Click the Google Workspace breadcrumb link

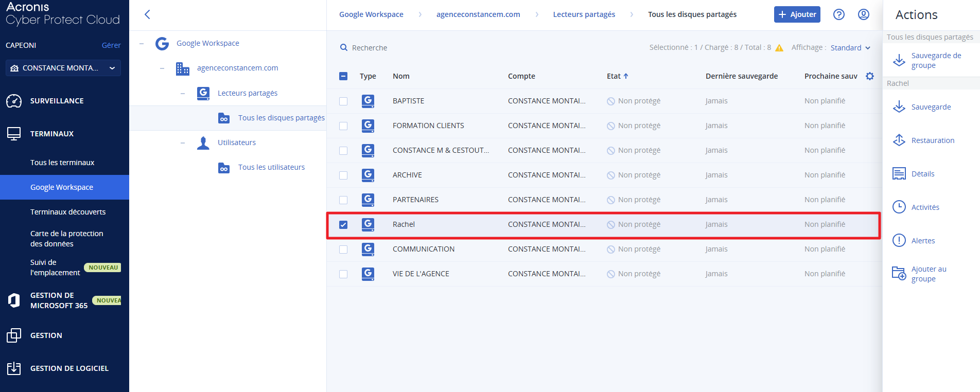point(371,14)
